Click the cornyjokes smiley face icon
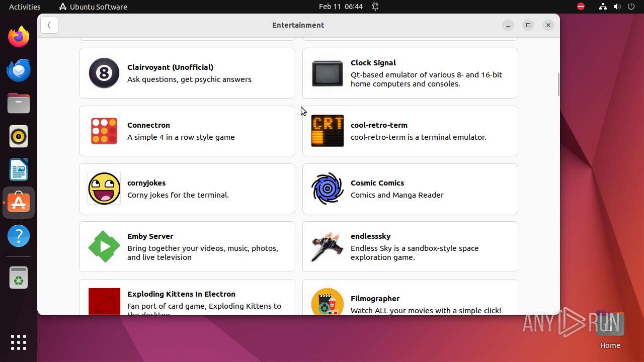644x362 pixels. pos(104,189)
